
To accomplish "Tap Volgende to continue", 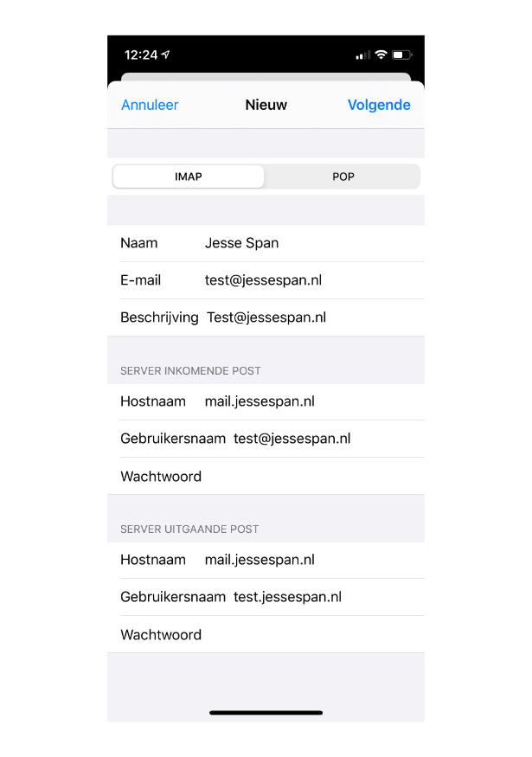I will pyautogui.click(x=379, y=105).
